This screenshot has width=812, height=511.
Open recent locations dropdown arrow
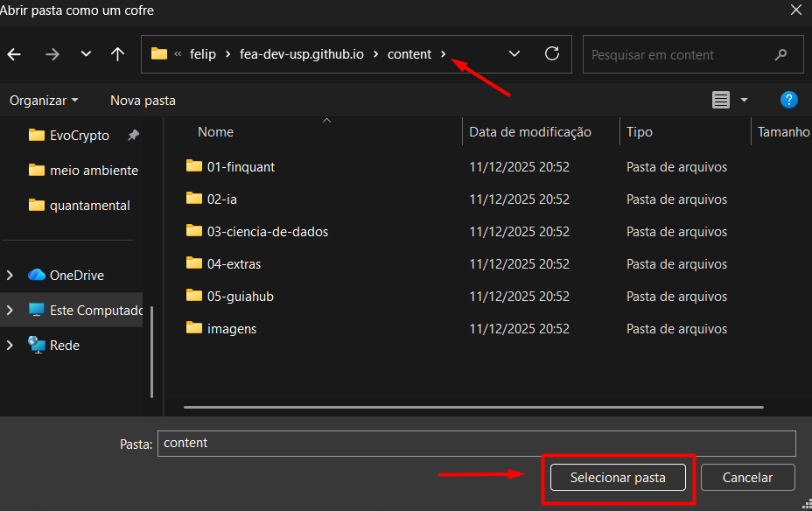pos(86,54)
